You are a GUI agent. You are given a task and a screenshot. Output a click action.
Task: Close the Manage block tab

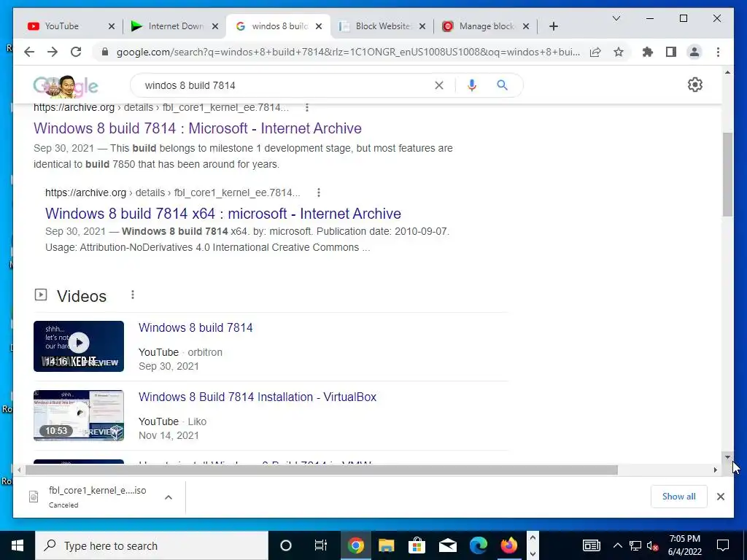[x=526, y=26]
